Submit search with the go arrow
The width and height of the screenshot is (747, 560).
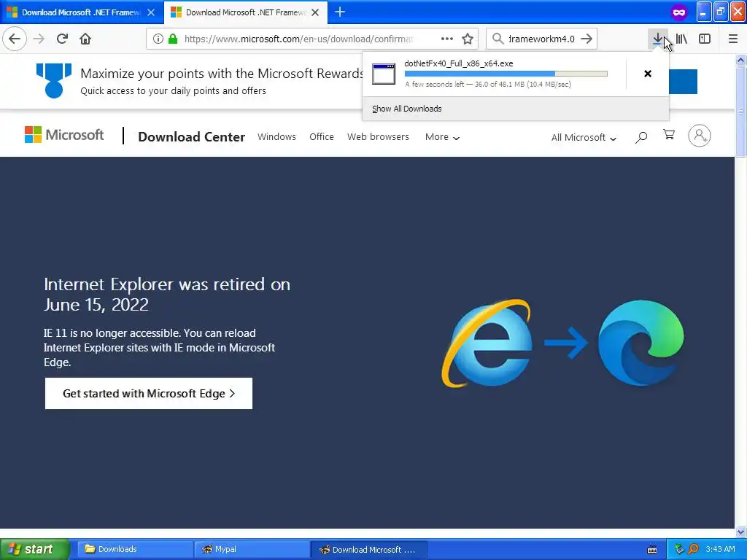coord(587,39)
